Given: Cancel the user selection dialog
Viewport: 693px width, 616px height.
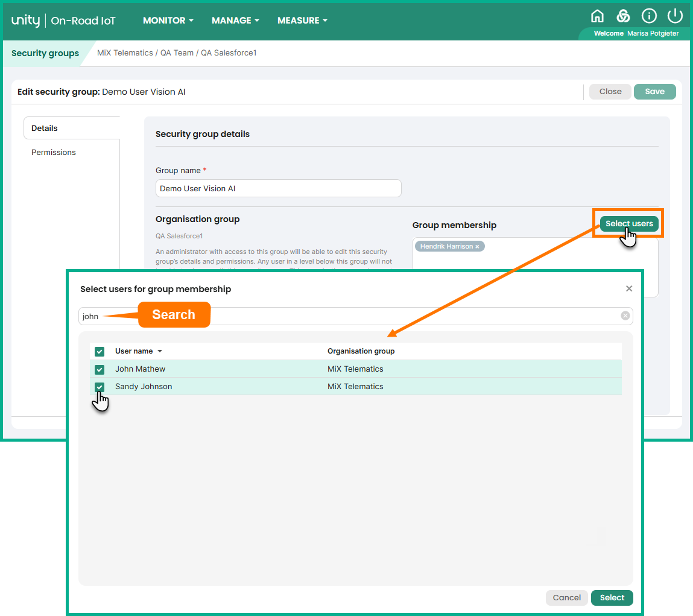Looking at the screenshot, I should pos(566,597).
